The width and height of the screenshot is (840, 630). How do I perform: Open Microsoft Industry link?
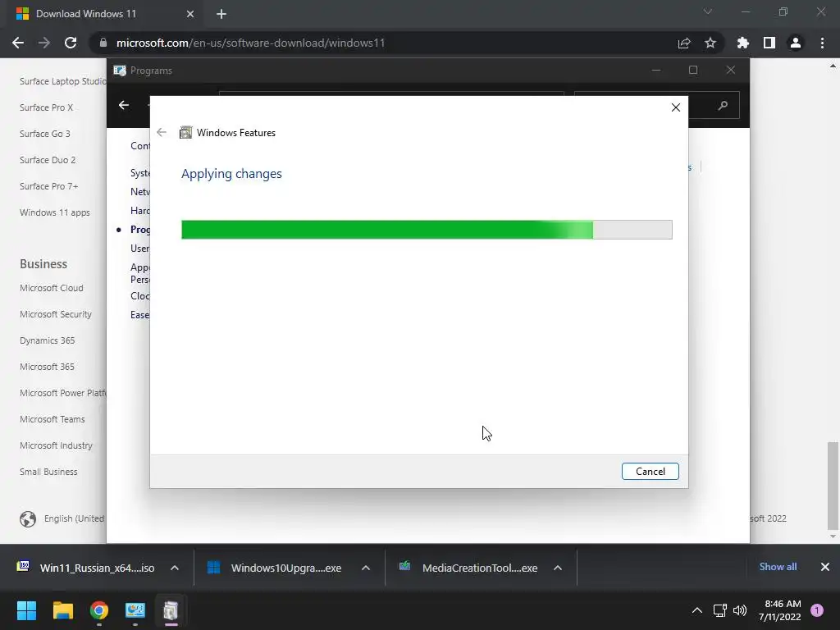coord(56,445)
